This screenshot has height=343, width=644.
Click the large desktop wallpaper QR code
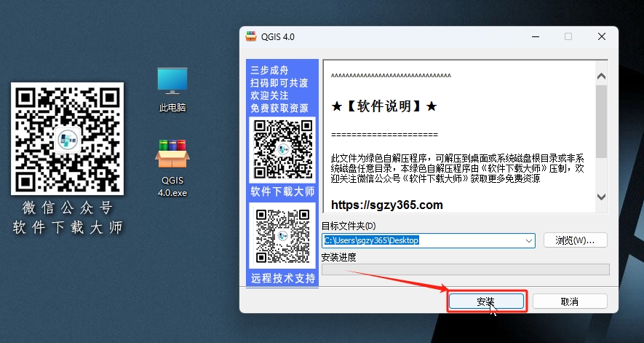pyautogui.click(x=68, y=138)
